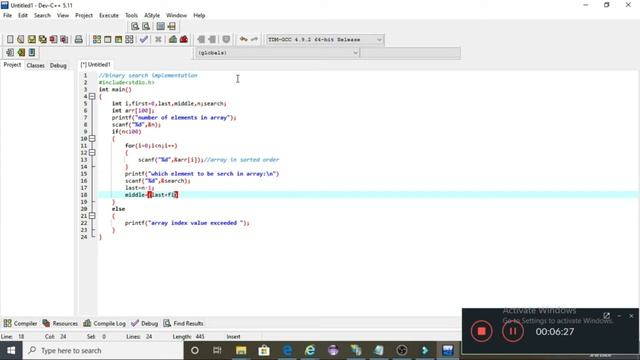640x360 pixels.
Task: Open the empty function dropdown beside (globals)
Action: tap(410, 53)
